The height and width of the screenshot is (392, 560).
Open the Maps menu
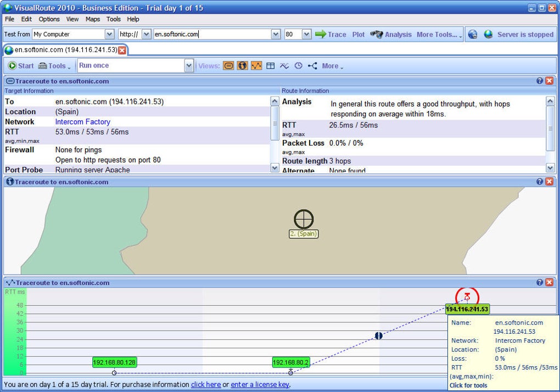tap(92, 19)
